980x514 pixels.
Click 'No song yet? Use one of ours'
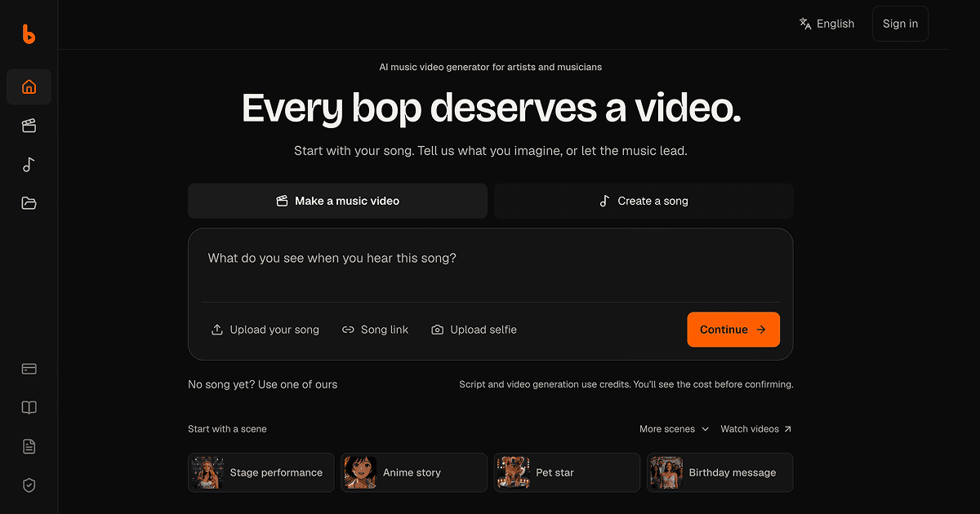tap(262, 384)
